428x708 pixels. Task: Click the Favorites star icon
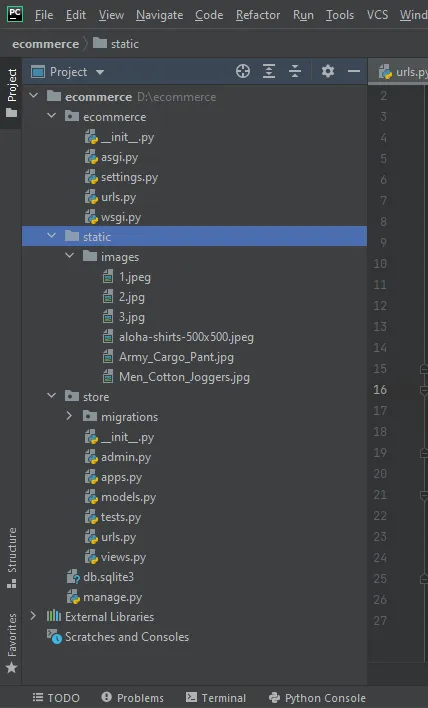click(x=12, y=667)
